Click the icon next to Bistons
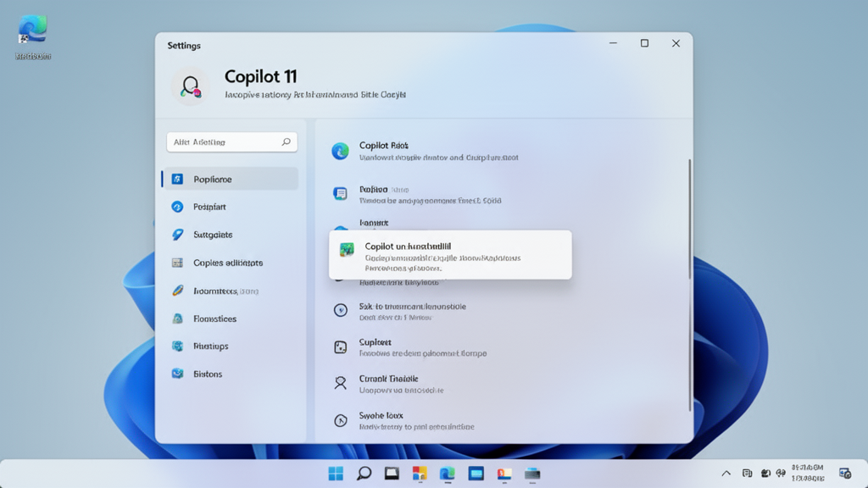Image resolution: width=868 pixels, height=488 pixels. (177, 374)
